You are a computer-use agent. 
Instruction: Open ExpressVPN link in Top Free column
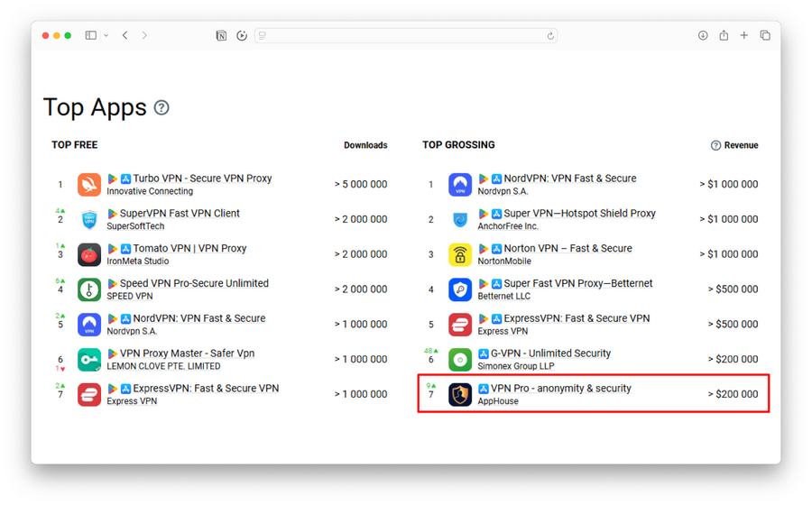point(206,388)
